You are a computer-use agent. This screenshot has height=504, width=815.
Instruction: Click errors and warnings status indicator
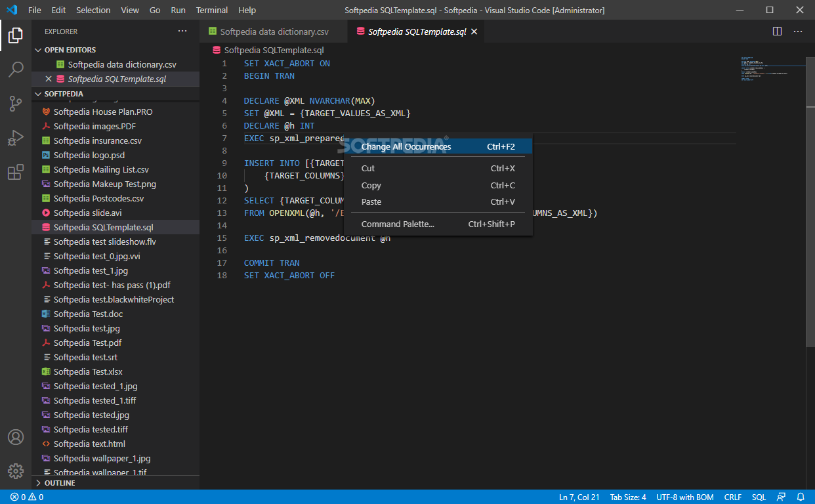27,497
